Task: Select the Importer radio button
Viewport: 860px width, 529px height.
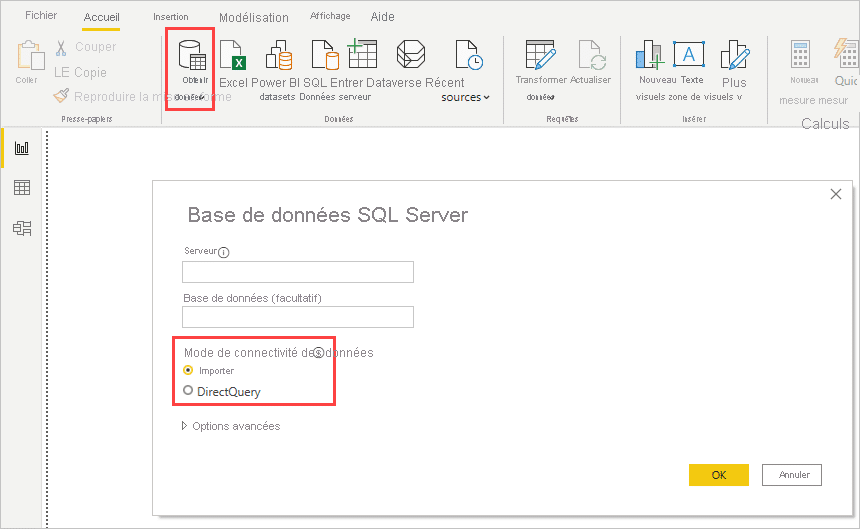Action: click(188, 370)
